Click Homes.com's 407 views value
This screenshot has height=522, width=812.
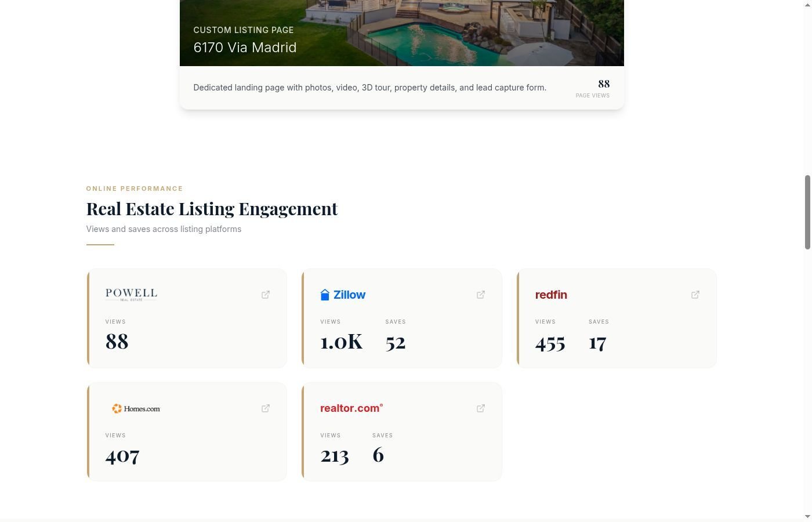pyautogui.click(x=122, y=455)
